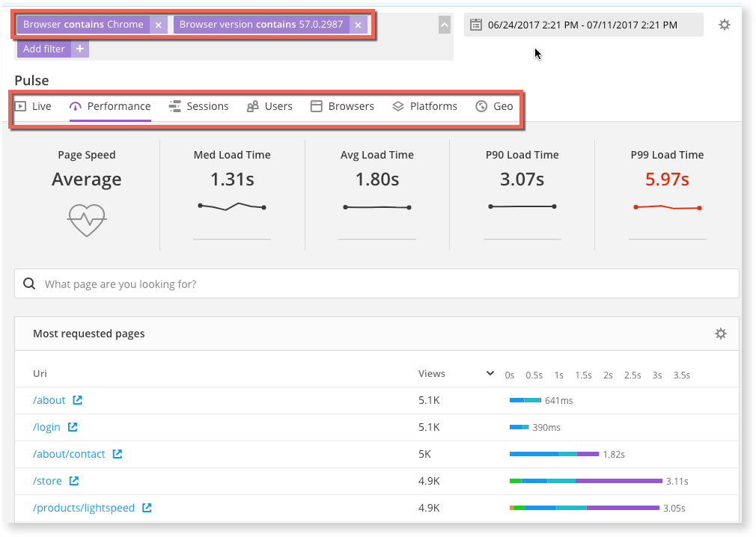Open the Most requested pages gear menu
This screenshot has height=537, width=756.
point(720,334)
